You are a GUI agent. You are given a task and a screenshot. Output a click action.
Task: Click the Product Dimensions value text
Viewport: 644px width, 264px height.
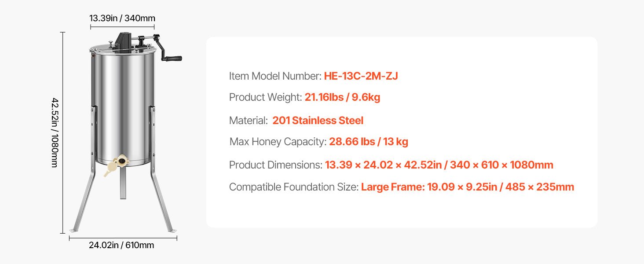pos(439,165)
